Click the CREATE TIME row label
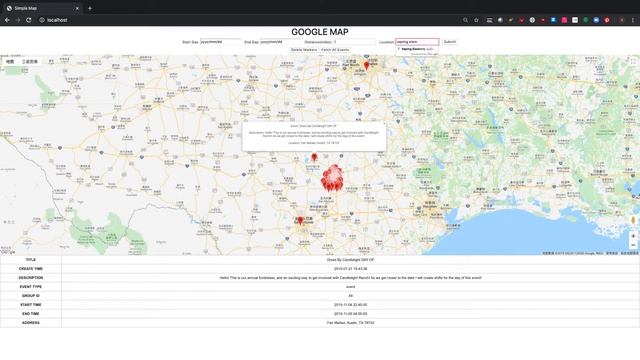This screenshot has width=640, height=360. point(31,269)
